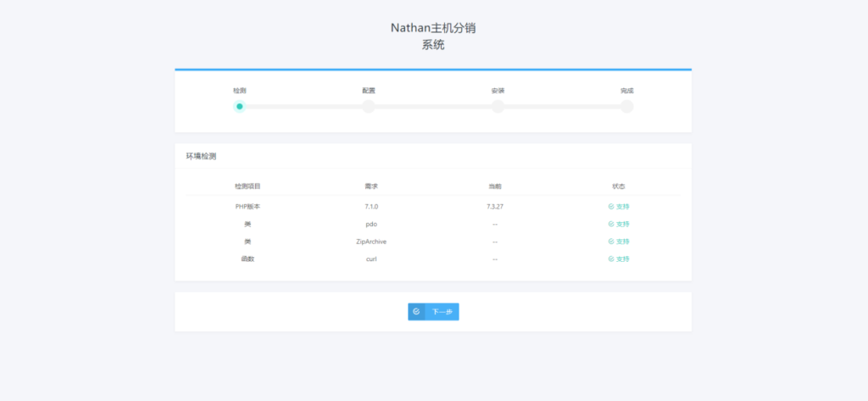This screenshot has height=401, width=868.
Task: Select the 配置 step circle indicator
Action: pyautogui.click(x=369, y=106)
